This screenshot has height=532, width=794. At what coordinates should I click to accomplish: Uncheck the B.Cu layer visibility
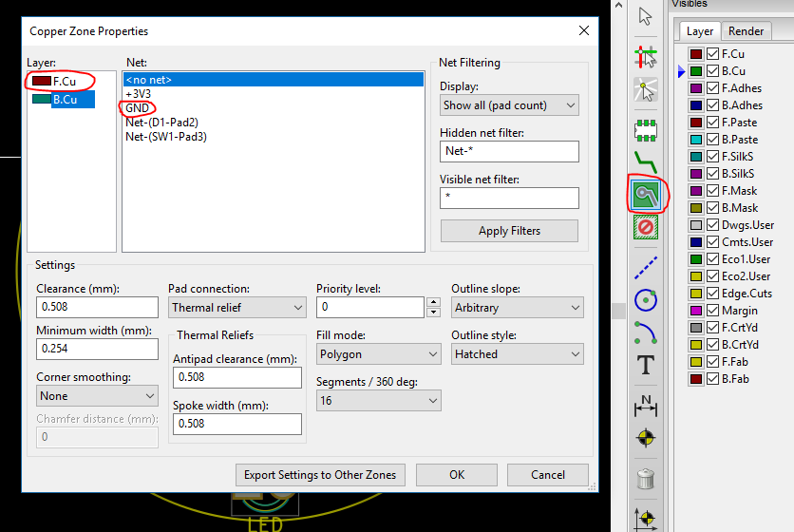(712, 71)
